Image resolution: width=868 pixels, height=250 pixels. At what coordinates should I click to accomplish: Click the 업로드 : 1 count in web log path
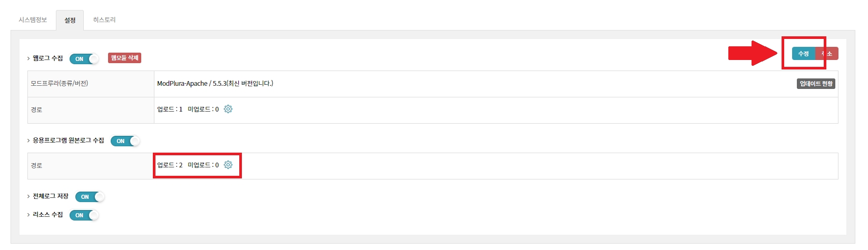170,109
